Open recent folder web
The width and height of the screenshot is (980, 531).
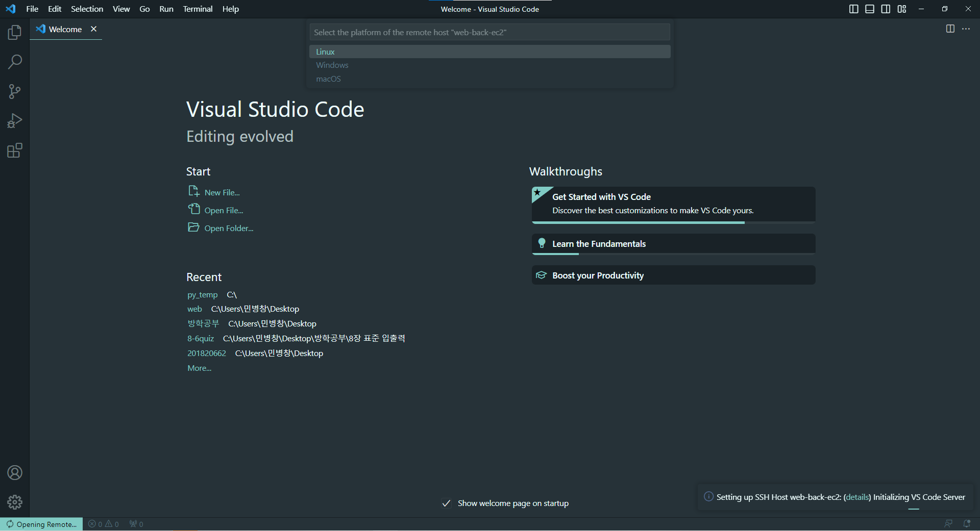tap(194, 309)
